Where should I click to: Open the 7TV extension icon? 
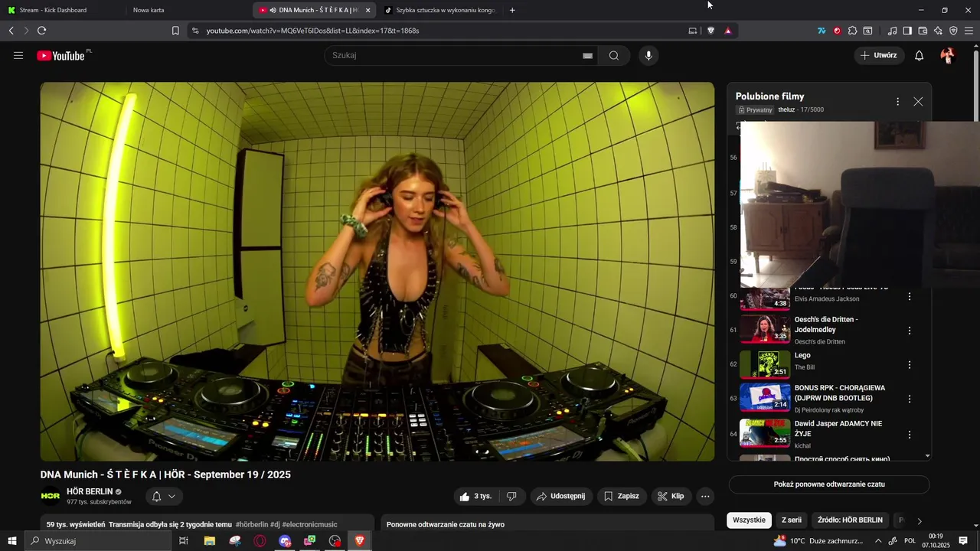point(822,31)
